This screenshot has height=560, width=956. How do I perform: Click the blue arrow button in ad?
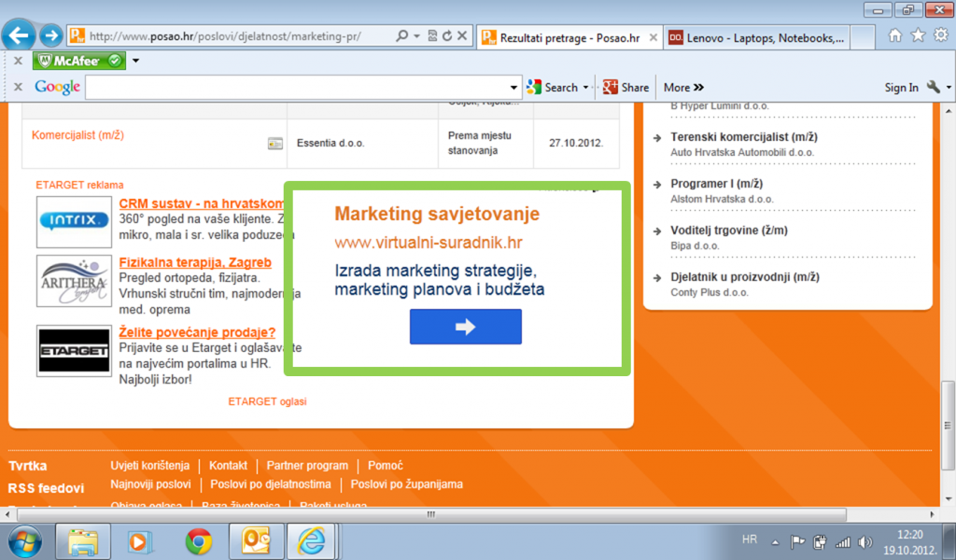pos(465,327)
